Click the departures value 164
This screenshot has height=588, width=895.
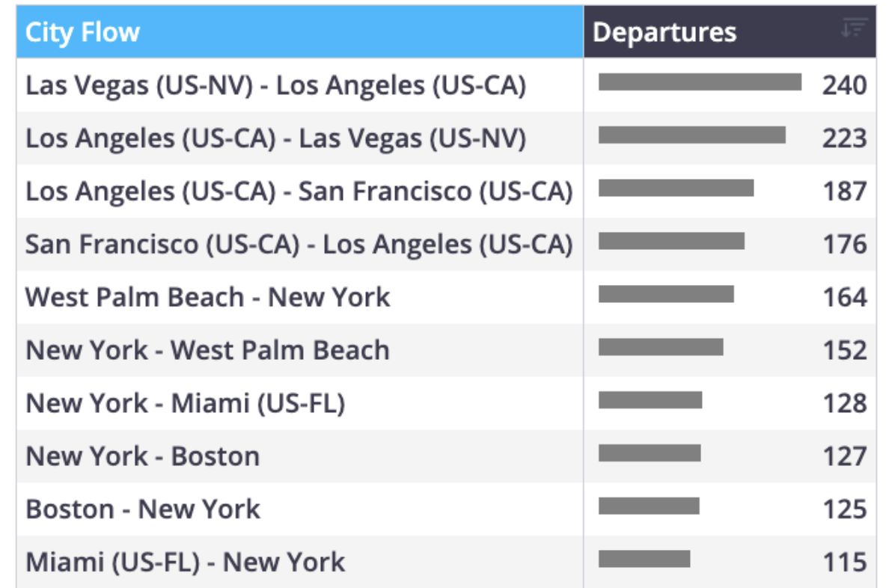[845, 298]
